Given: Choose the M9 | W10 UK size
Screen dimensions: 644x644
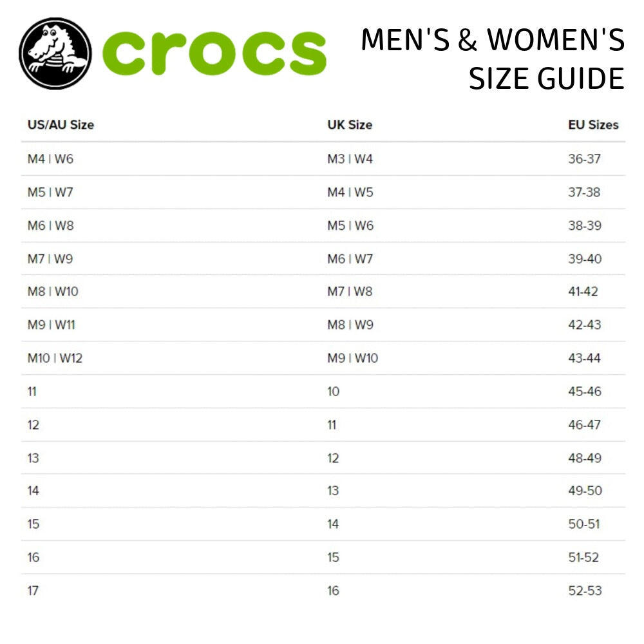Looking at the screenshot, I should pos(352,358).
